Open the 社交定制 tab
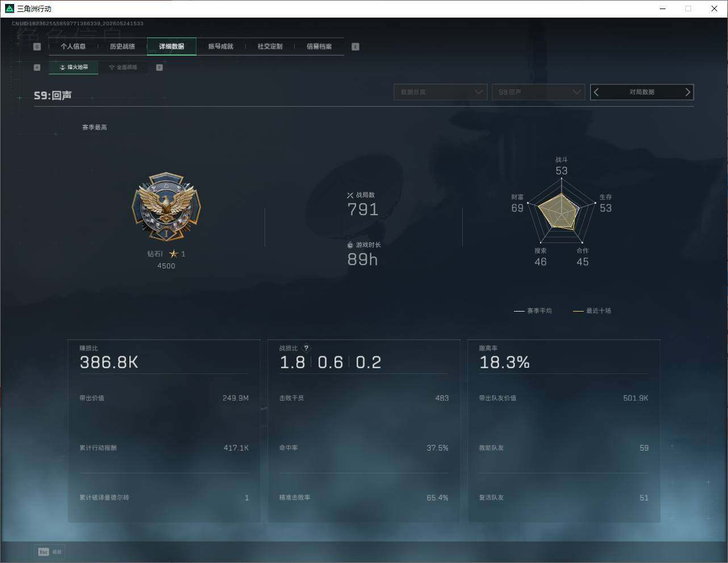 (270, 47)
